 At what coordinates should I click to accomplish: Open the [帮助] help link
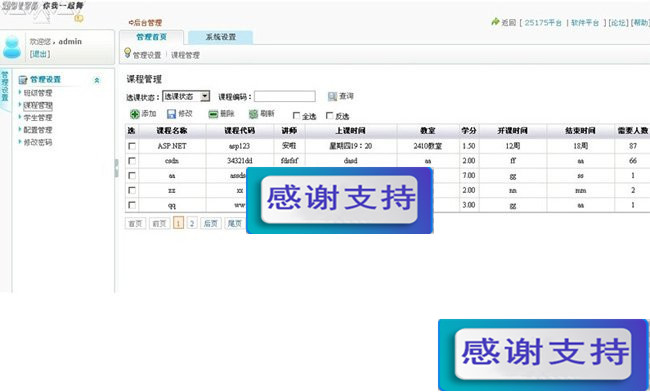coord(640,22)
